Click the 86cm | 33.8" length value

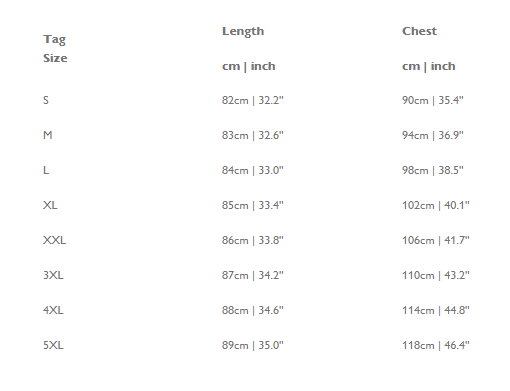click(253, 240)
